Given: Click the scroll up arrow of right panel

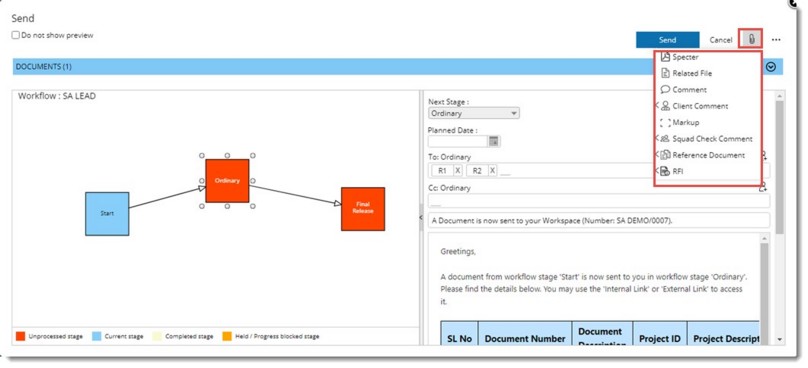Looking at the screenshot, I should (x=779, y=96).
